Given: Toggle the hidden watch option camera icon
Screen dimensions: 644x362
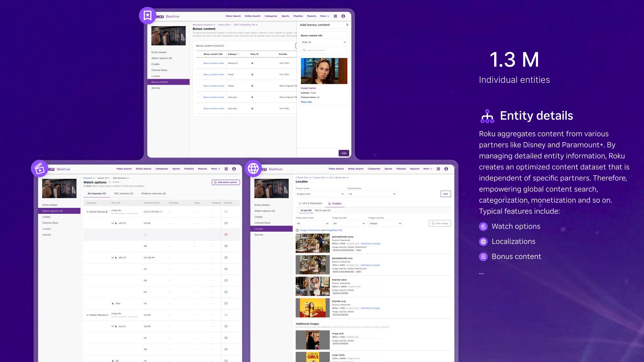Looking at the screenshot, I should [226, 235].
